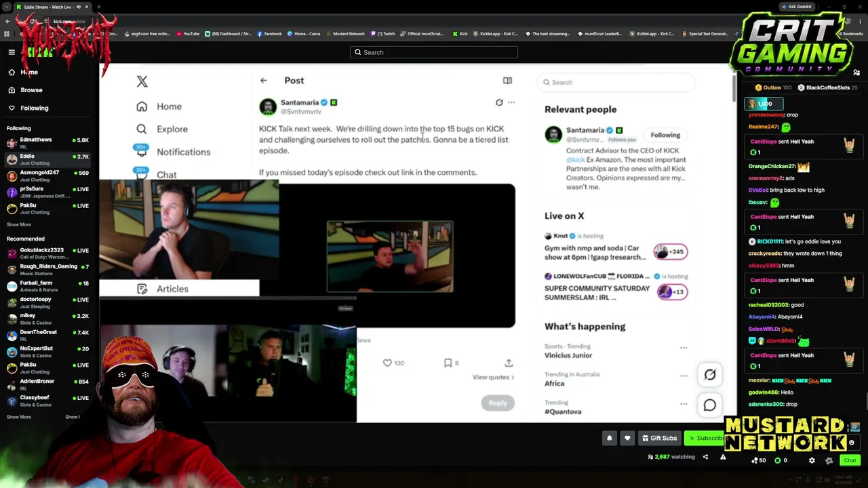
Task: Open Edmatthews channel in Following list
Action: 48,142
